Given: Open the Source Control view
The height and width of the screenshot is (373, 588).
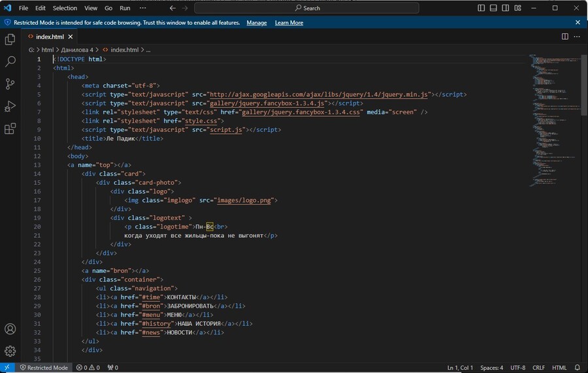Looking at the screenshot, I should tap(10, 84).
